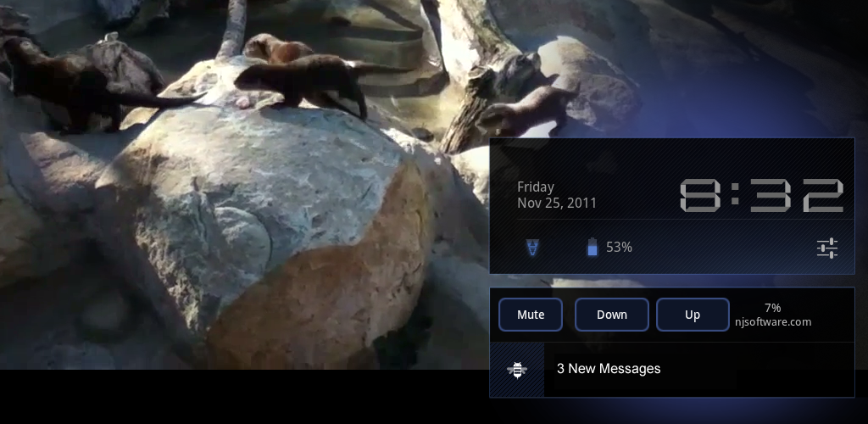
Task: Tap the Honeycomb bee notification icon
Action: coord(517,369)
